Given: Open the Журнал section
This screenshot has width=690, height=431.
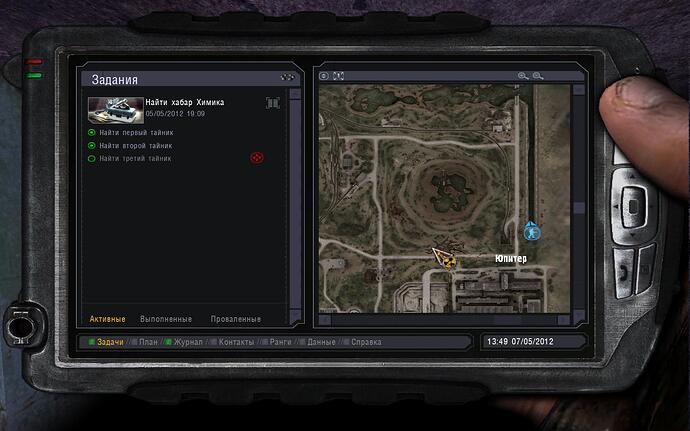Looking at the screenshot, I should point(187,342).
